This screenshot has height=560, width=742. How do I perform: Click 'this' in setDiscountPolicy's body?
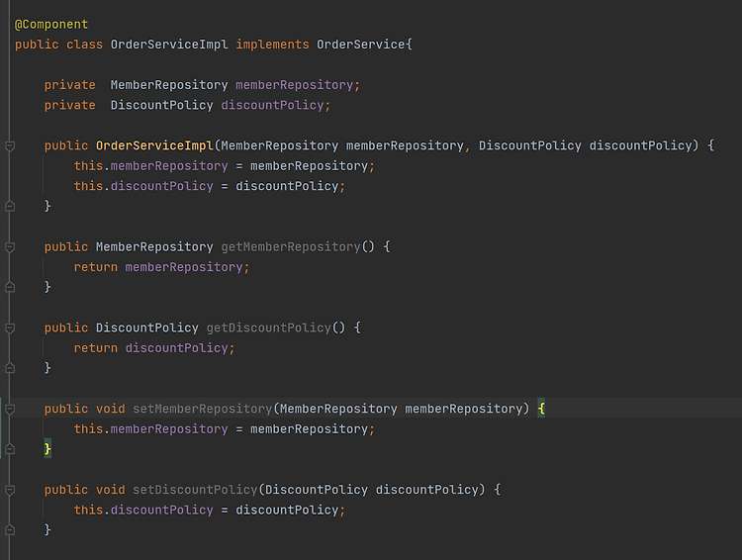pos(88,510)
